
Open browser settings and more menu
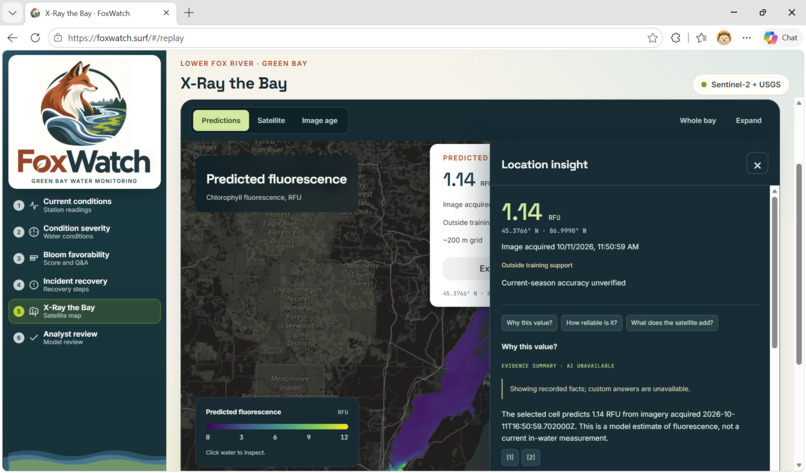tap(746, 38)
